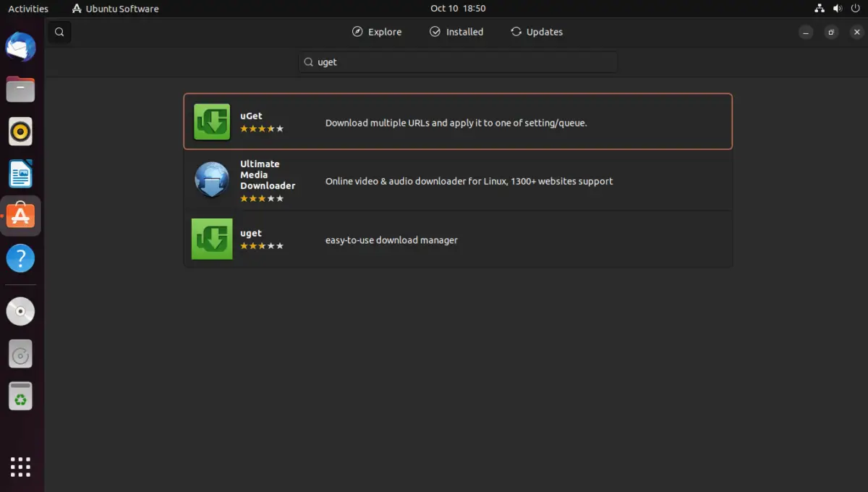Launch Rhythmbox from the dock

pos(20,132)
